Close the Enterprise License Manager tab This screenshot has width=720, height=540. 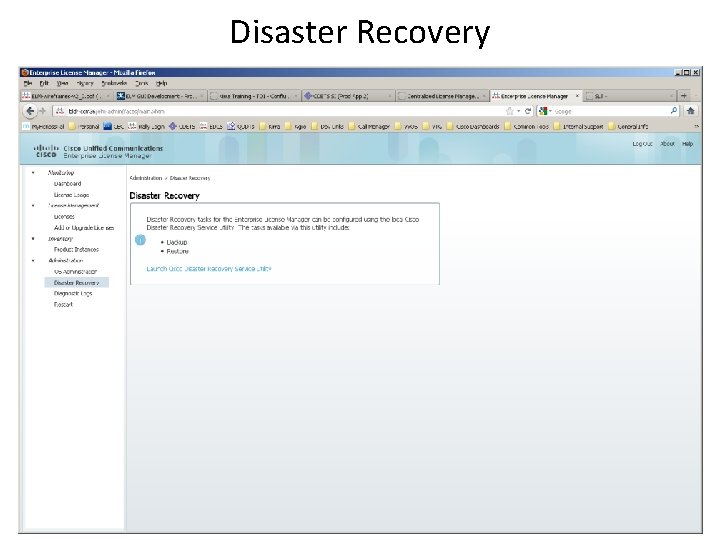(577, 96)
